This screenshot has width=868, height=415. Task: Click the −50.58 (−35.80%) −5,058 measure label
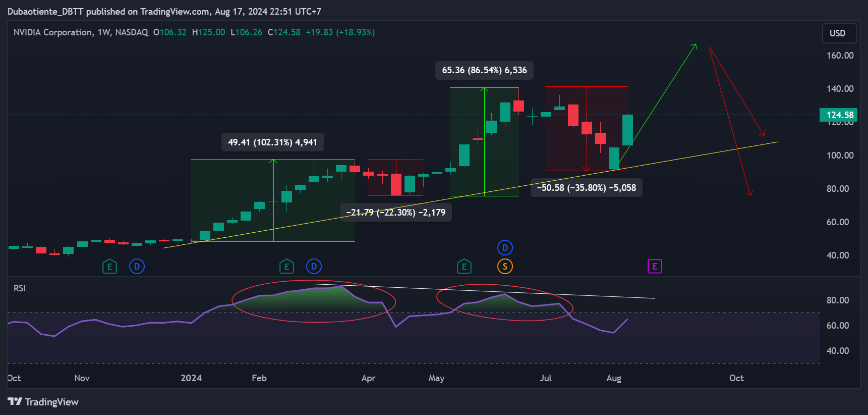coord(587,188)
